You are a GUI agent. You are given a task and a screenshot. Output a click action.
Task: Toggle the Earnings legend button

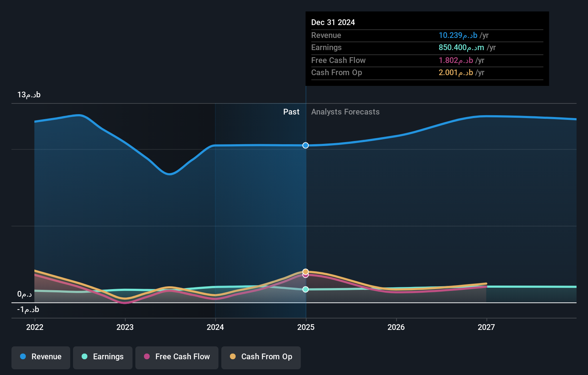pyautogui.click(x=103, y=357)
